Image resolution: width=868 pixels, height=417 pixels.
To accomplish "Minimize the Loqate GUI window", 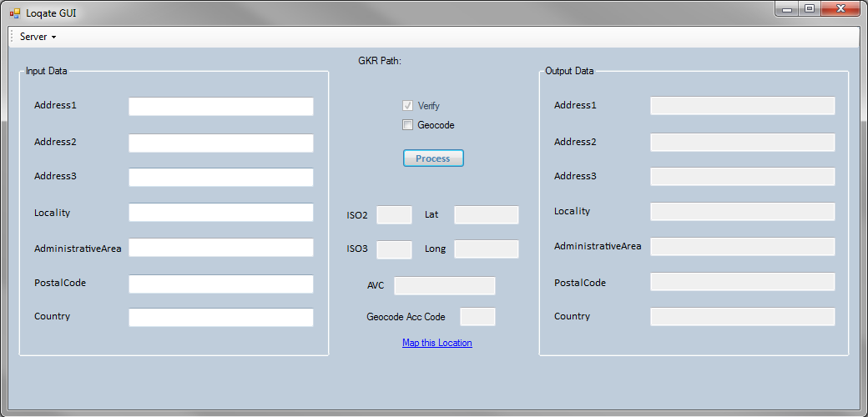I will (786, 9).
